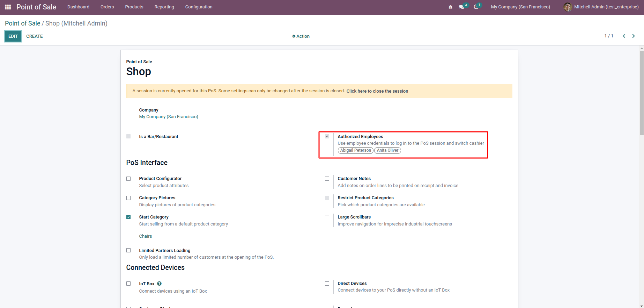This screenshot has height=308, width=644.
Task: Open My Company (San Francisco) switcher
Action: pyautogui.click(x=520, y=7)
